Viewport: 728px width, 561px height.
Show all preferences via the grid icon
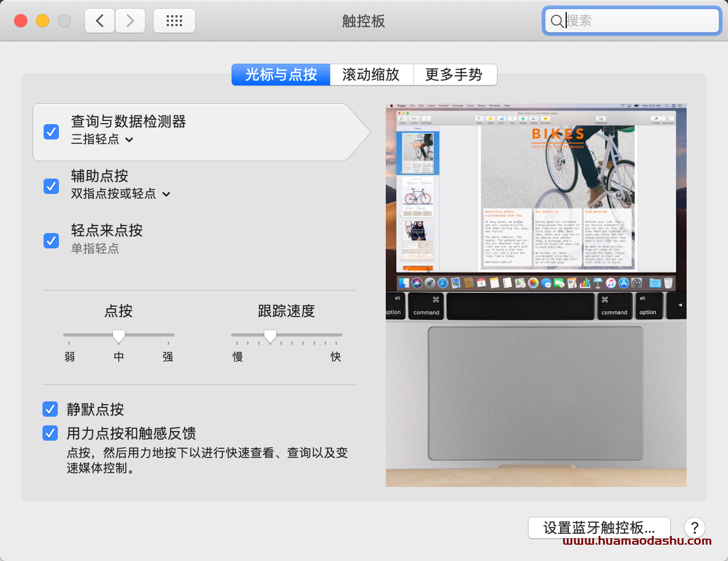(x=174, y=21)
